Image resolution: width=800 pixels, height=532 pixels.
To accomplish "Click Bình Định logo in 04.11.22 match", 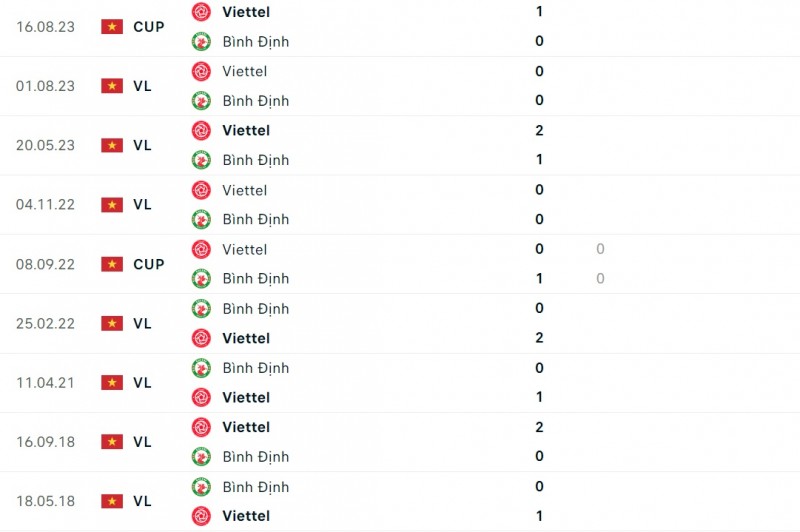I will tap(201, 219).
